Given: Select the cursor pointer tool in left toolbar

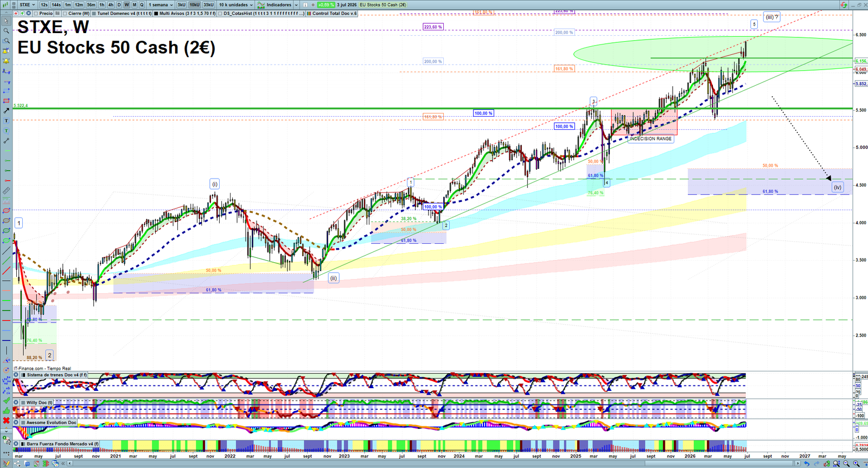Looking at the screenshot, I should point(6,21).
